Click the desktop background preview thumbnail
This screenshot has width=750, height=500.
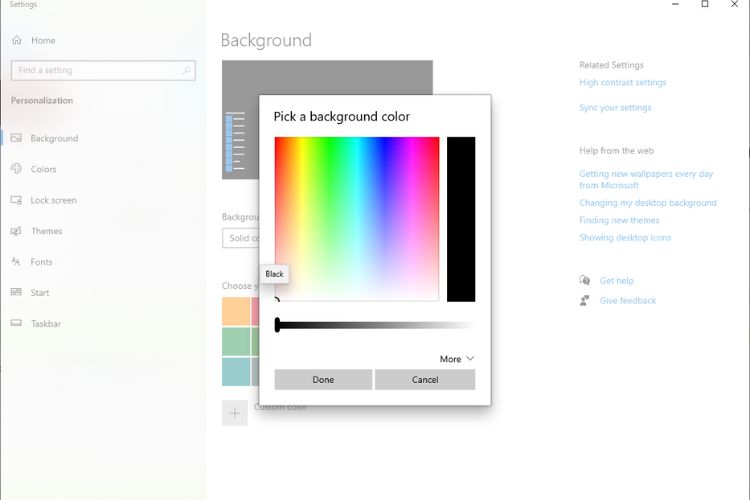coord(327,120)
